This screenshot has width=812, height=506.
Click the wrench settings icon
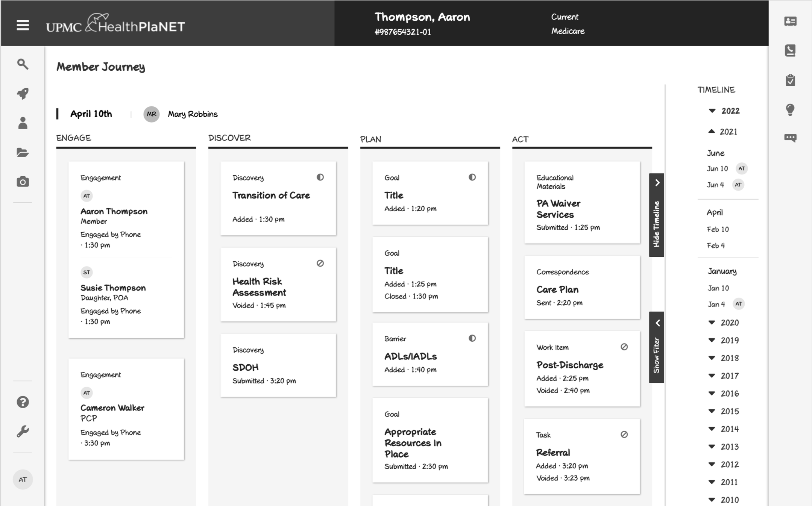[23, 431]
